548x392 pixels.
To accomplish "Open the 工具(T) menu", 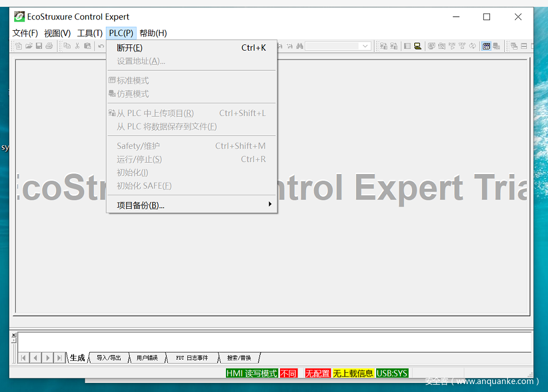I will click(x=90, y=33).
